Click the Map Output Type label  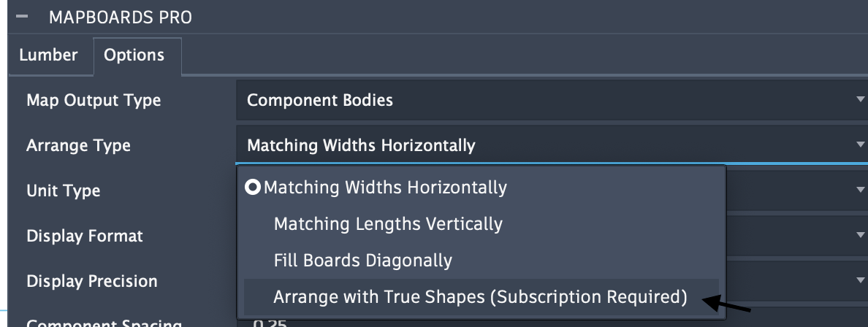(x=94, y=100)
